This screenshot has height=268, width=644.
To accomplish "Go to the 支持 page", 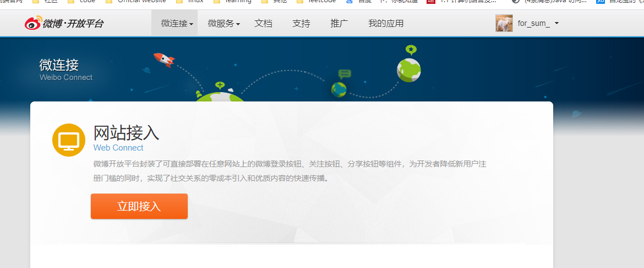I will 301,24.
